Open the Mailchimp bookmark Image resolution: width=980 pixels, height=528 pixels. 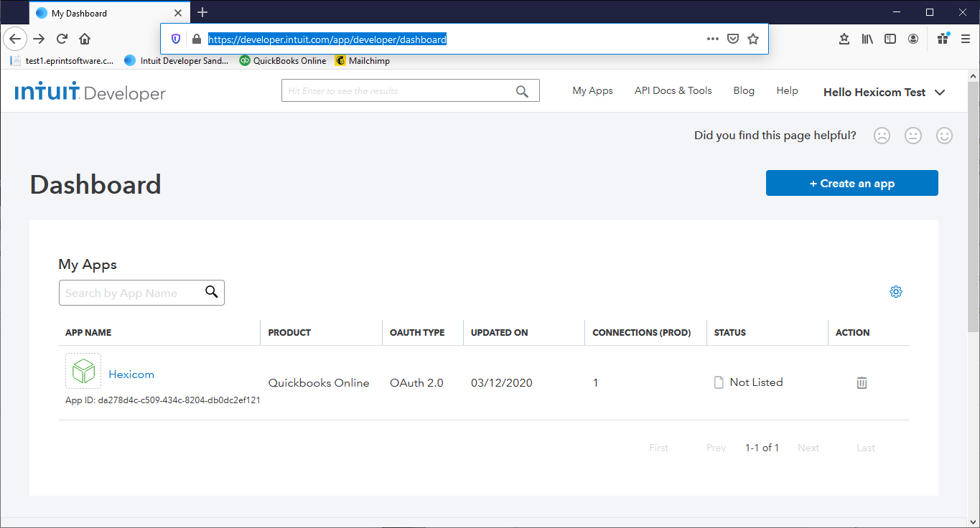[363, 61]
